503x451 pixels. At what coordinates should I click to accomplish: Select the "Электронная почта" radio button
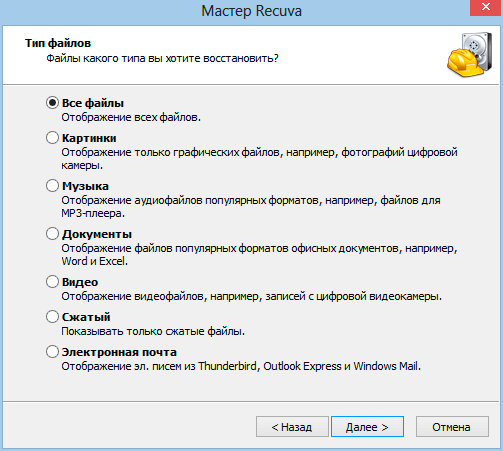point(52,352)
